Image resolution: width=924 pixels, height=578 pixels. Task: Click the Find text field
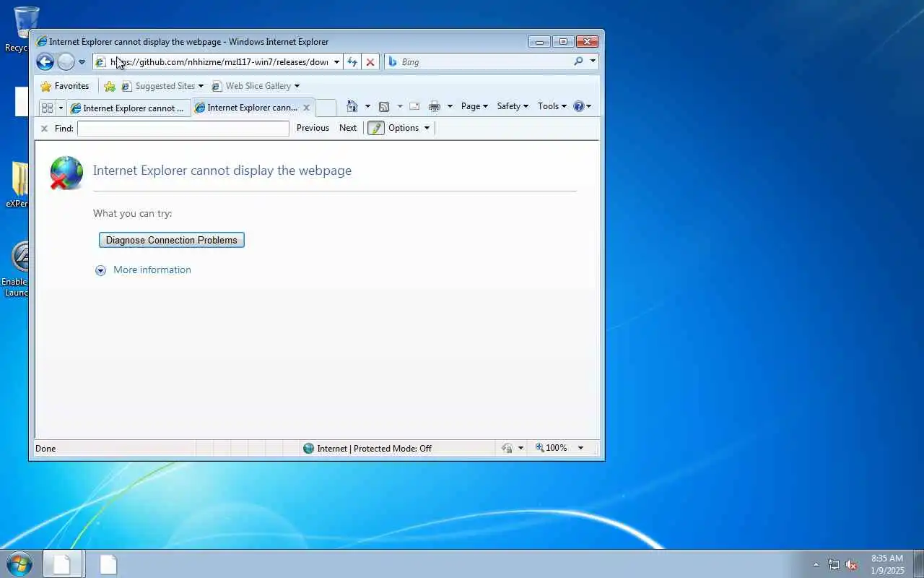pos(183,129)
